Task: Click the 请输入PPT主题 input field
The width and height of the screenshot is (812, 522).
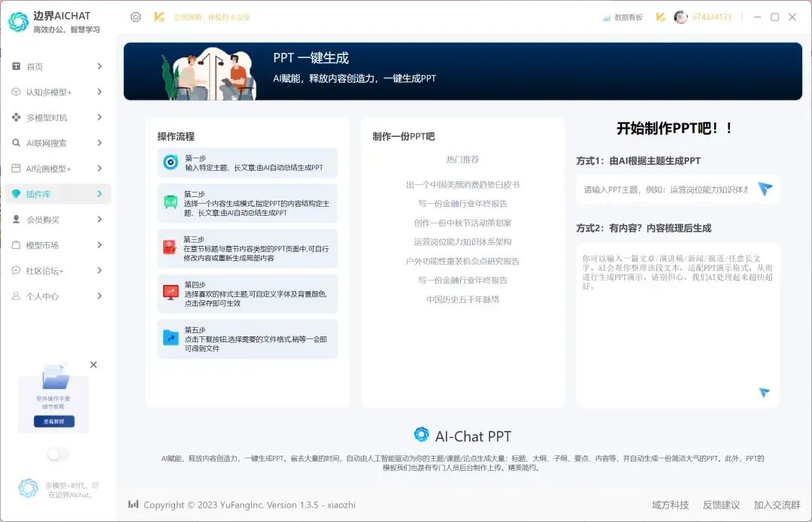Action: pyautogui.click(x=665, y=190)
